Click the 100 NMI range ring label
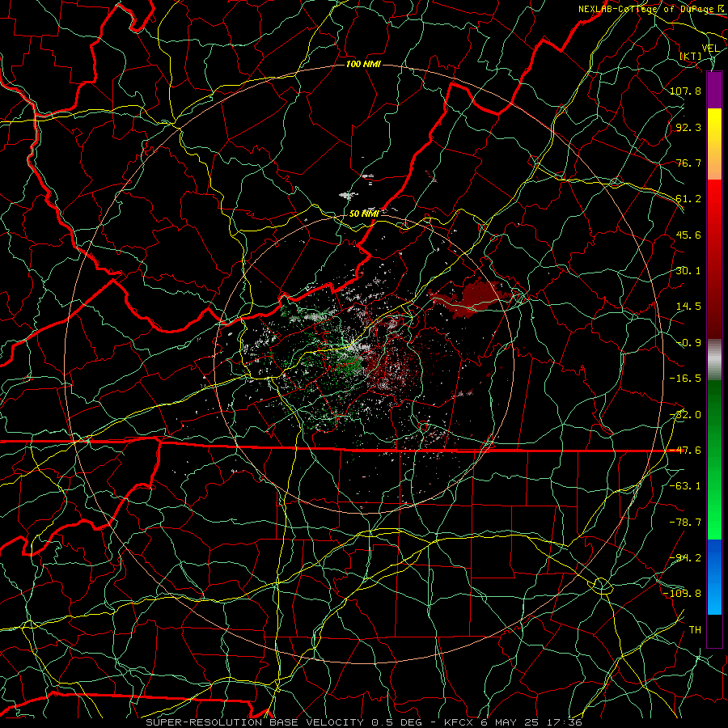Image resolution: width=728 pixels, height=728 pixels. [x=363, y=64]
